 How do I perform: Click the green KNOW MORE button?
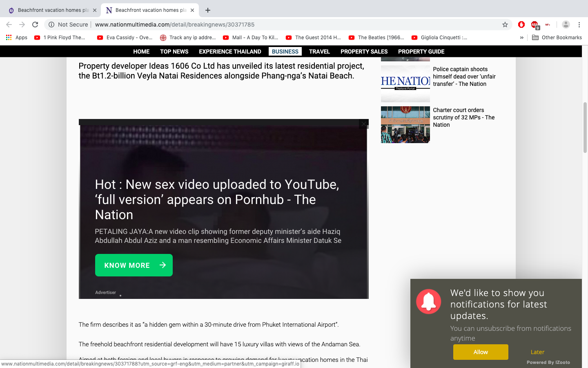pos(134,265)
